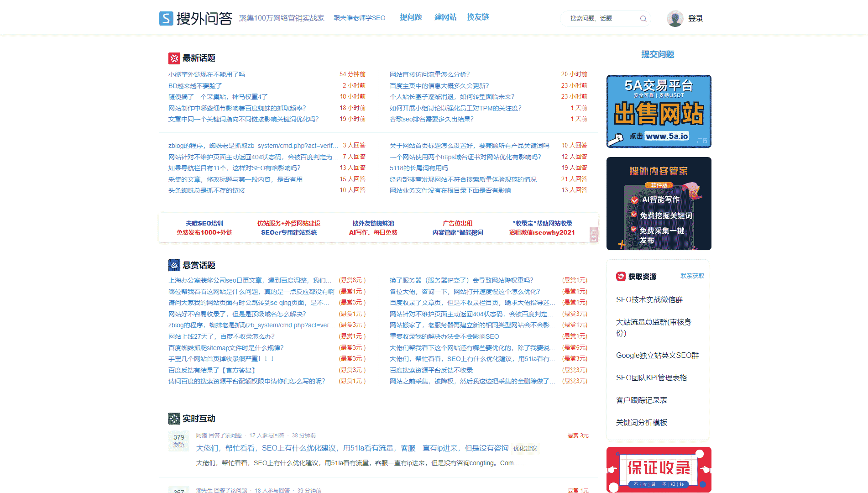Open topic 如果导航栏目有11个，这样对SEO有啥影响吗？
Screen dimensions: 868x493
[235, 168]
